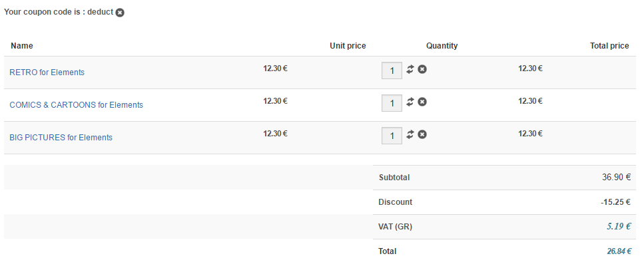Screen dimensions: 644x274
Task: Remove BIG PICTURES for Elements from cart
Action: (x=422, y=134)
